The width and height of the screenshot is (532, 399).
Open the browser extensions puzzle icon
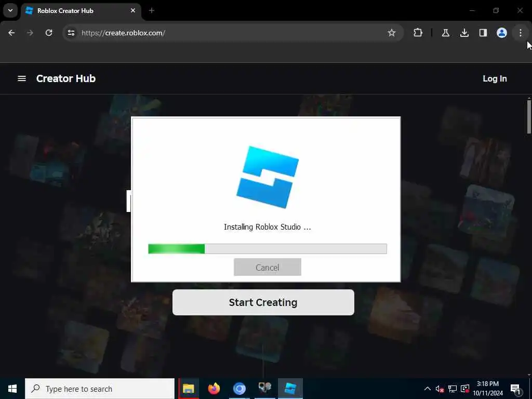click(418, 33)
